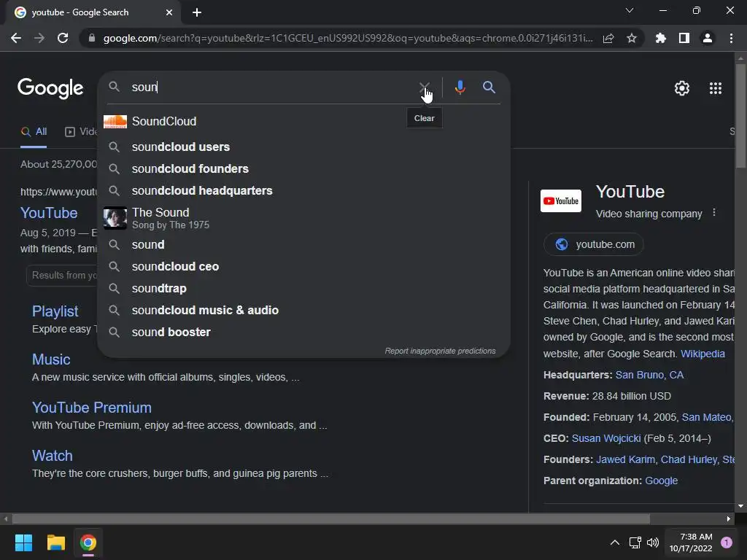Toggle Chrome side panel icon
Image resolution: width=747 pixels, height=560 pixels.
(x=684, y=38)
